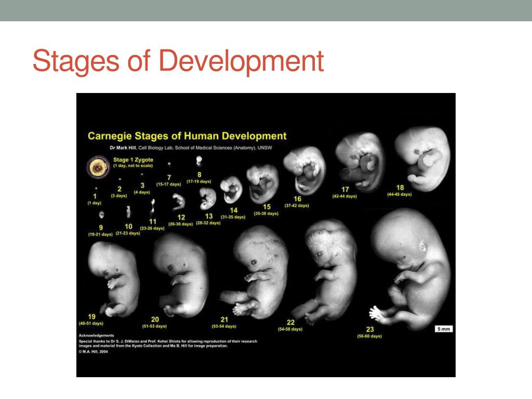Click the "5 mm" scale bar label

pos(444,329)
